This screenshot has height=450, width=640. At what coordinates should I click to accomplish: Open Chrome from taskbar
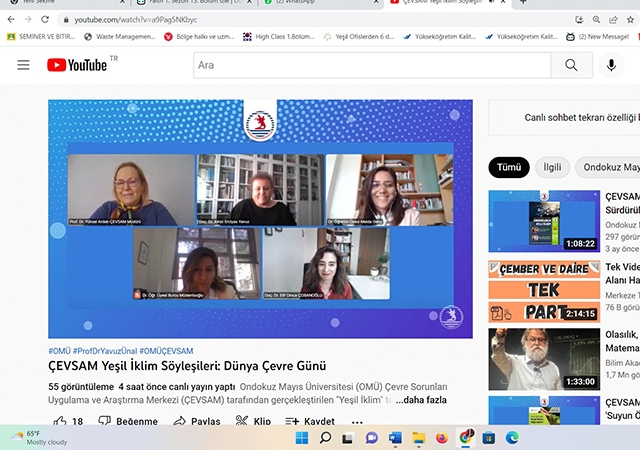point(465,438)
